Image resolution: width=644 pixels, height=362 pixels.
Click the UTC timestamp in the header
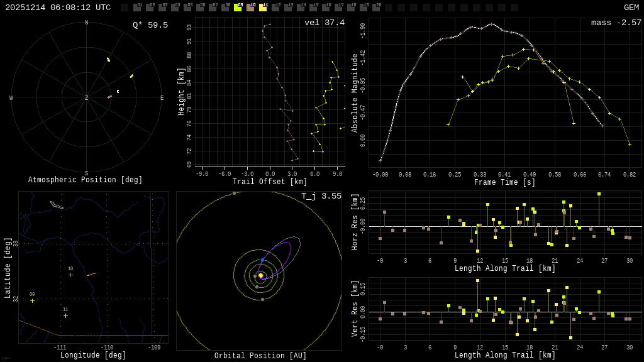pyautogui.click(x=58, y=8)
